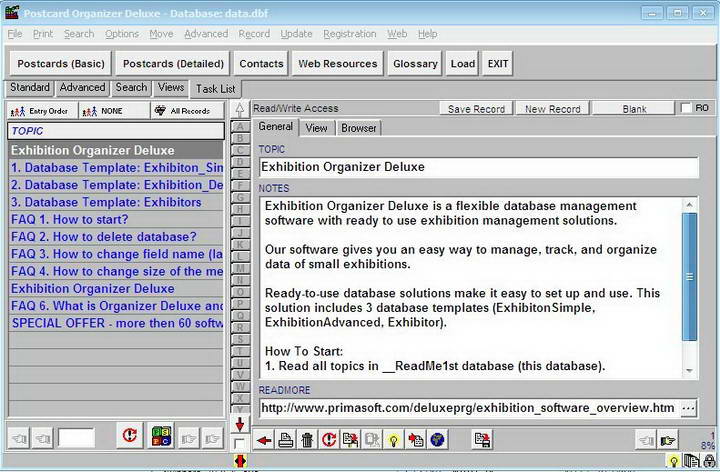Click the ellipsis button beside the READMORE field

(x=688, y=408)
